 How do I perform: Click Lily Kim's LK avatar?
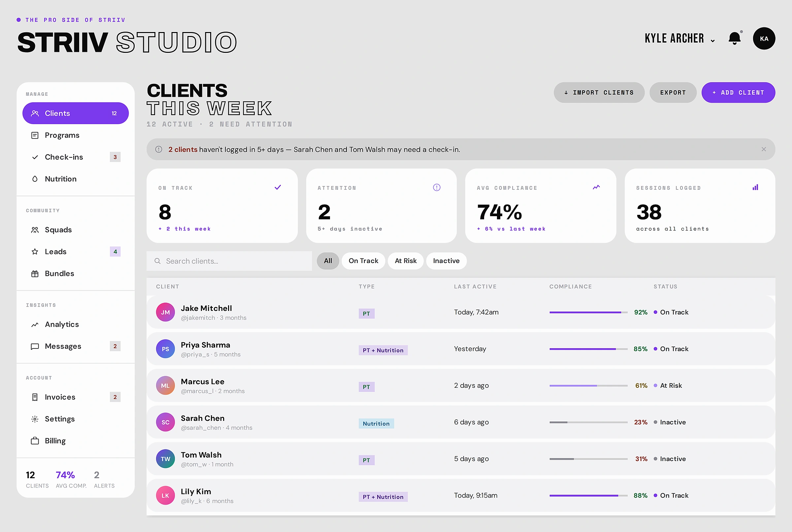point(166,495)
